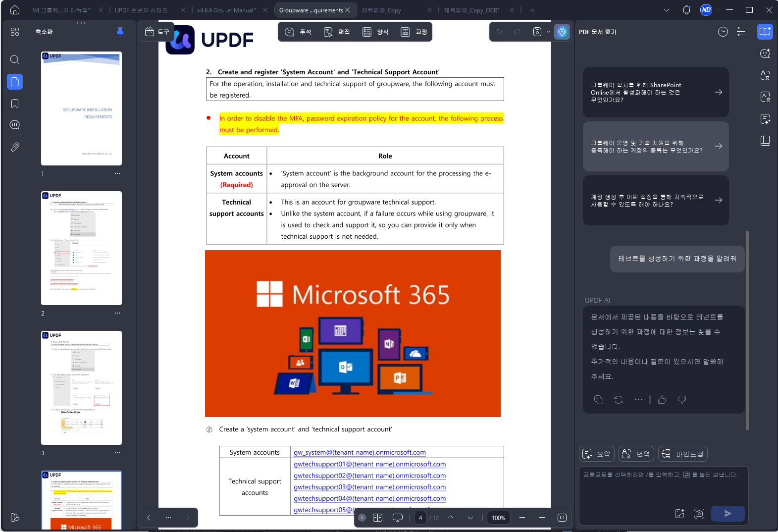Image resolution: width=778 pixels, height=532 pixels.
Task: Dislike the AI response with thumbs down
Action: (x=682, y=400)
